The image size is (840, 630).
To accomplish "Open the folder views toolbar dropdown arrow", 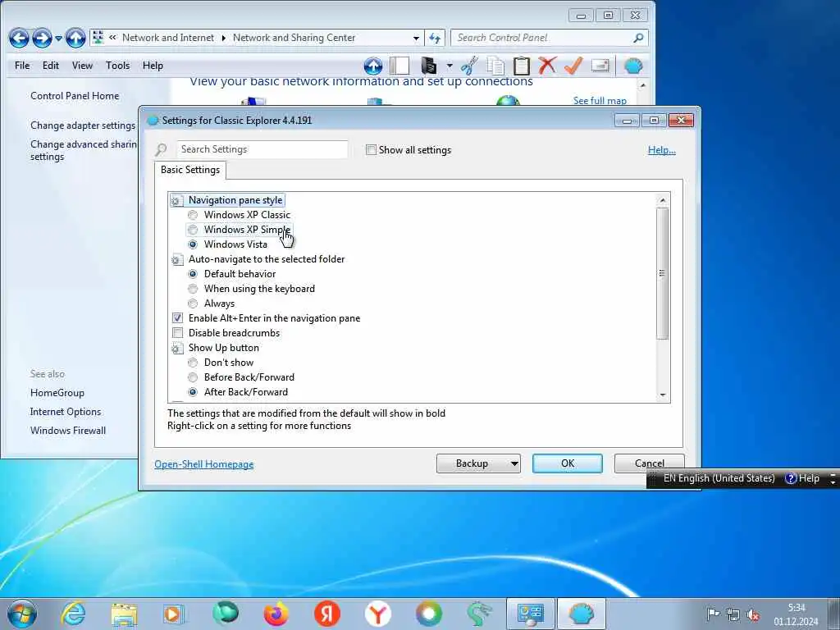I will point(449,66).
